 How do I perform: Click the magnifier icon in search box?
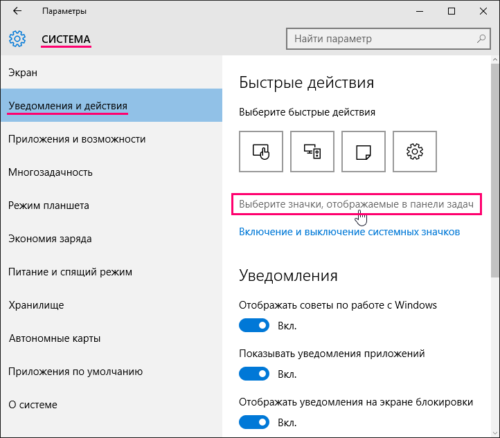(481, 39)
